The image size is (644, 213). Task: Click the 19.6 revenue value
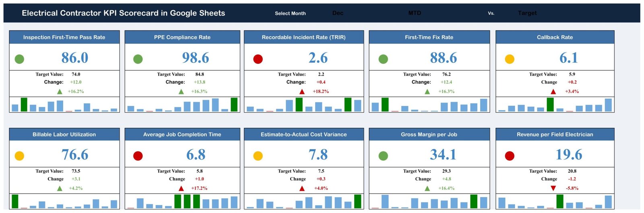click(569, 155)
